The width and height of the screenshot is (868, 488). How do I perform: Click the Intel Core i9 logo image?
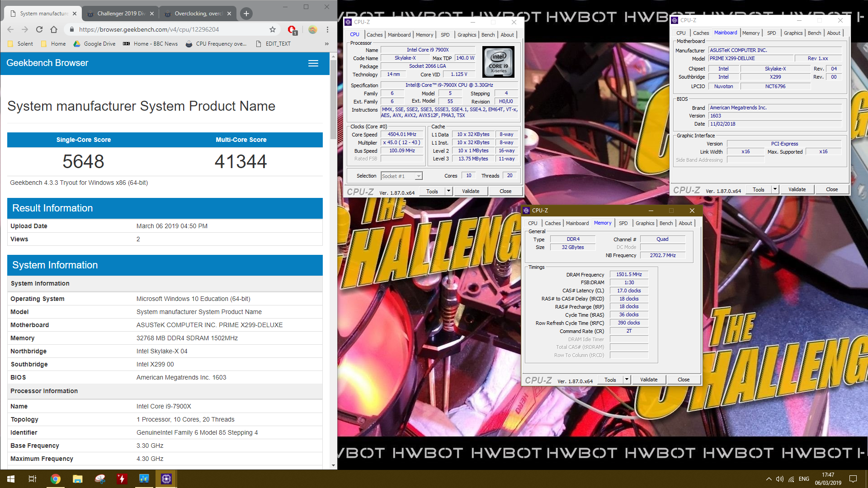coord(498,62)
